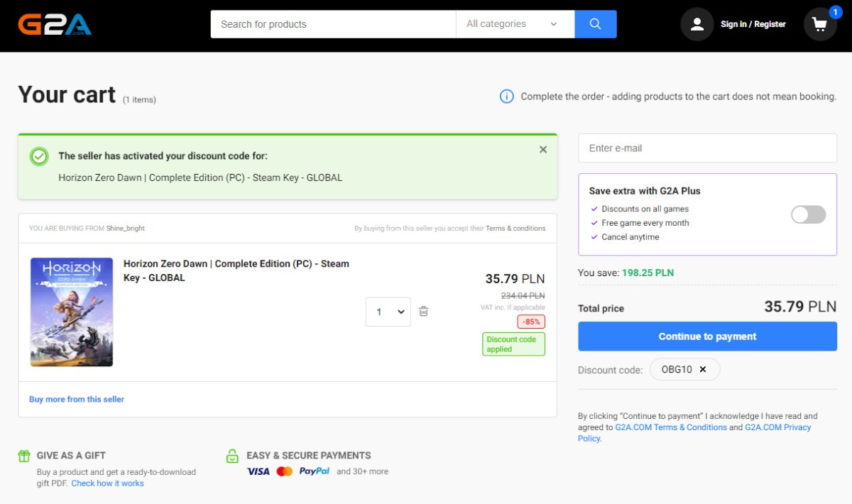Enable the G2A Plus toggle switch
Image resolution: width=852 pixels, height=504 pixels.
[809, 214]
